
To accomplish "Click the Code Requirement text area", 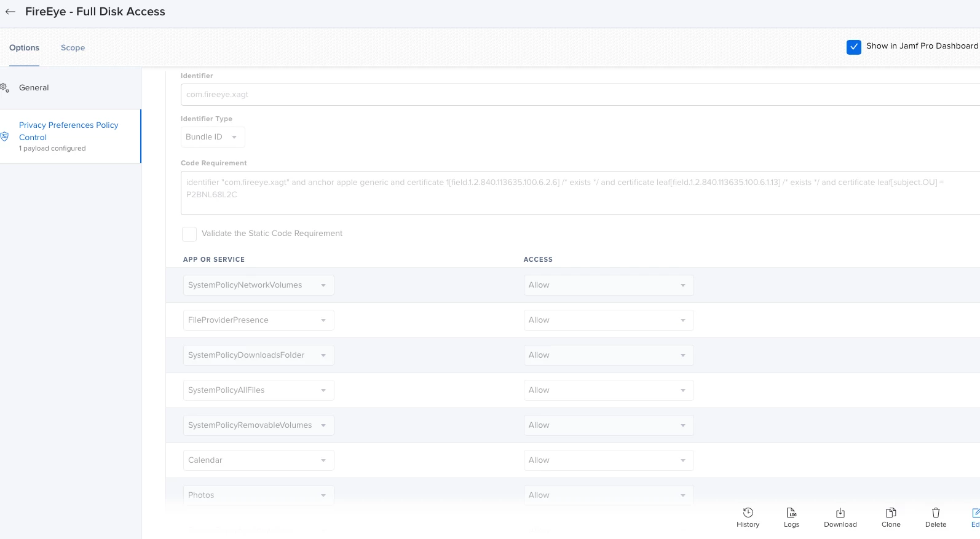I will [x=580, y=193].
